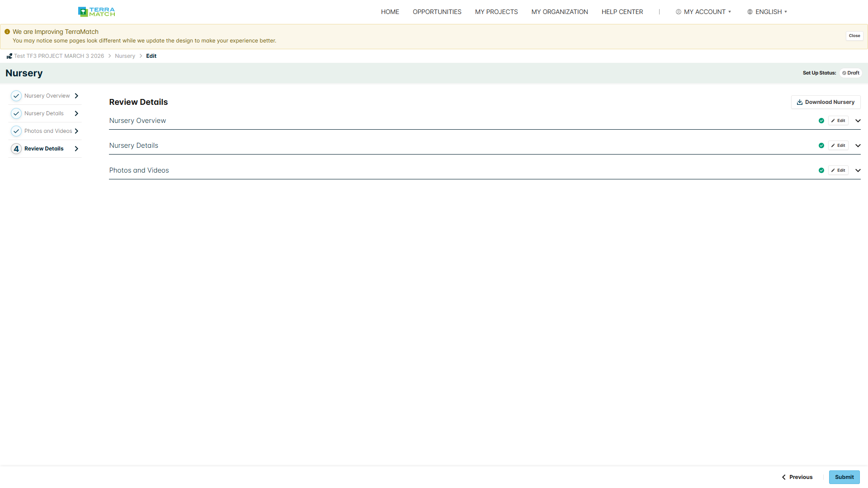The width and height of the screenshot is (868, 488).
Task: Click the green checkmark on Photos and Videos row
Action: [x=821, y=170]
